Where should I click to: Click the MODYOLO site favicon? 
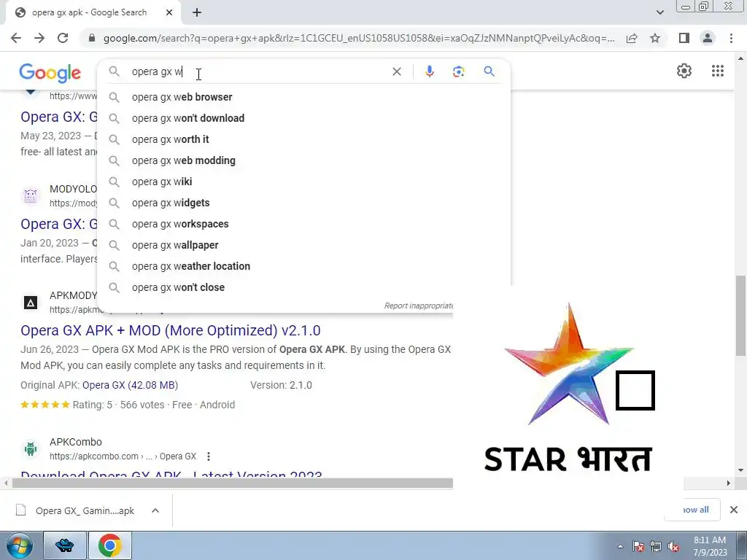tap(31, 195)
